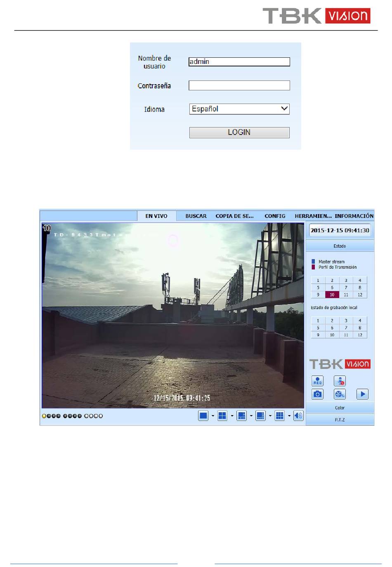Screen dimensions: 392x567
Task: Go to the CONFIG tab
Action: (x=275, y=216)
